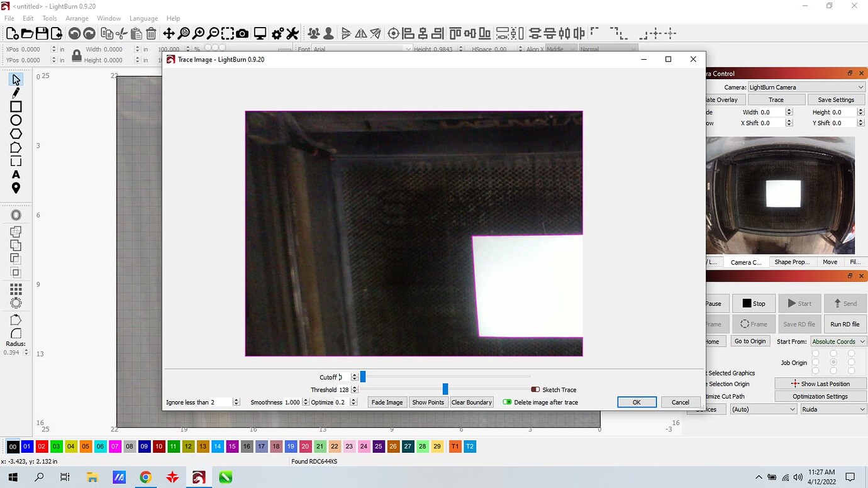Image resolution: width=868 pixels, height=488 pixels.
Task: Click the Fade Image button
Action: (x=386, y=402)
